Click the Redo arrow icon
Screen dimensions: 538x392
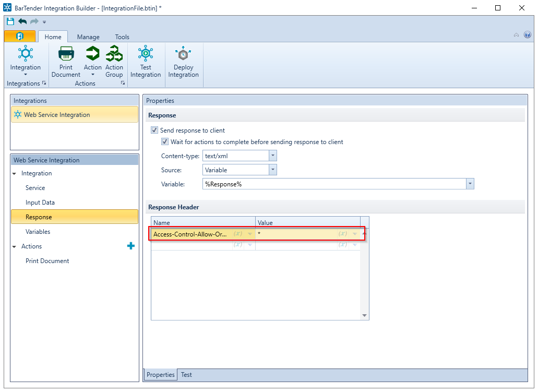click(34, 21)
